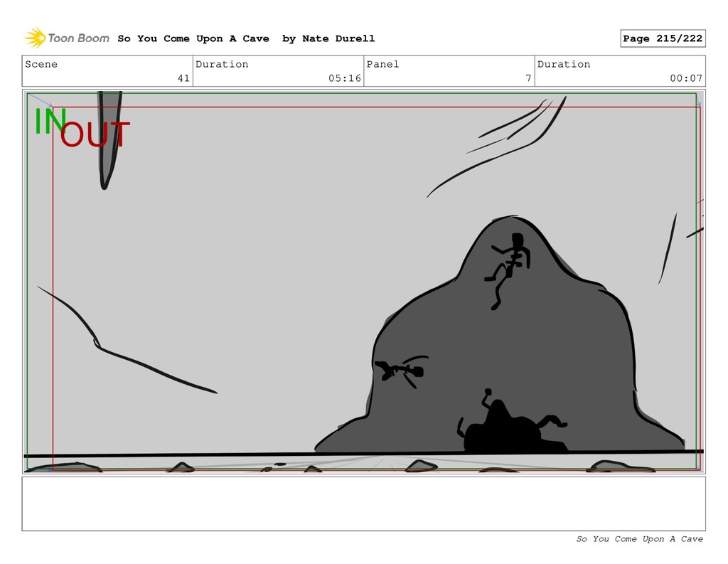This screenshot has height=564, width=728.
Task: Click the 'Panel' header label
Action: click(x=382, y=64)
